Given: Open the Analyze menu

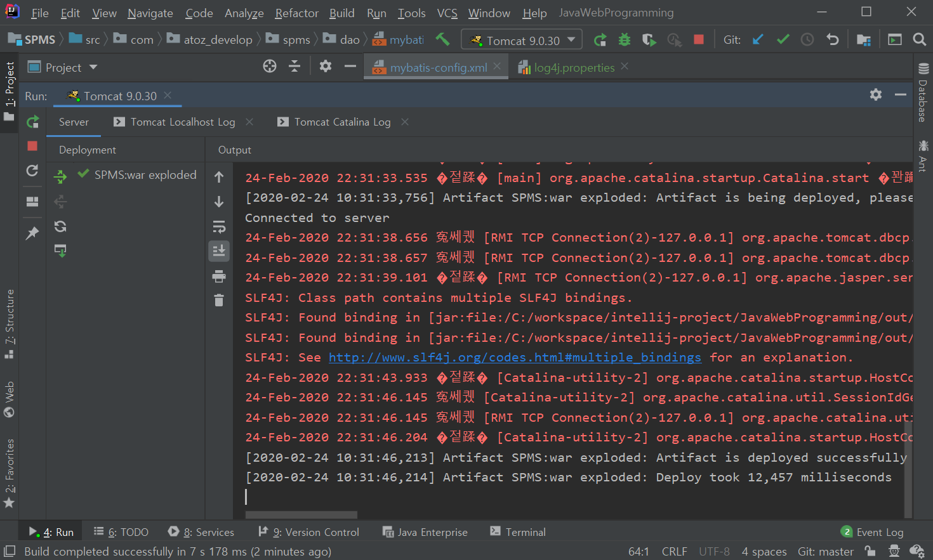Looking at the screenshot, I should [244, 13].
